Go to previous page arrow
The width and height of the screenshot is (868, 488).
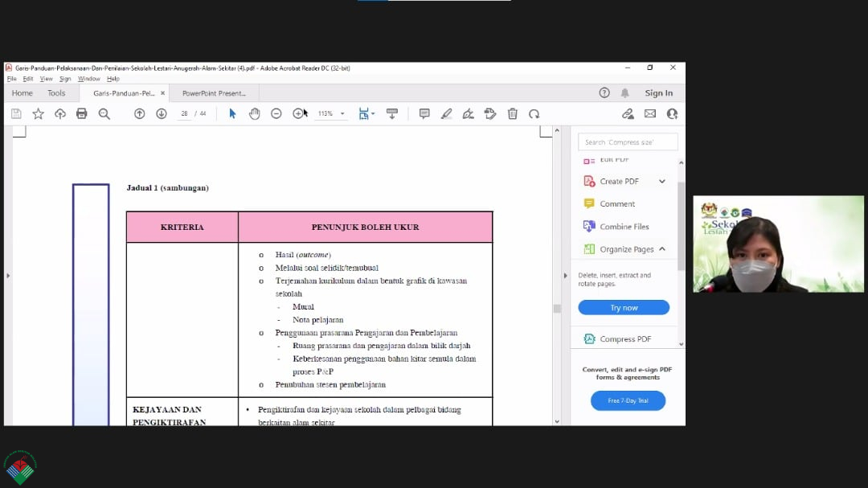[x=140, y=113]
